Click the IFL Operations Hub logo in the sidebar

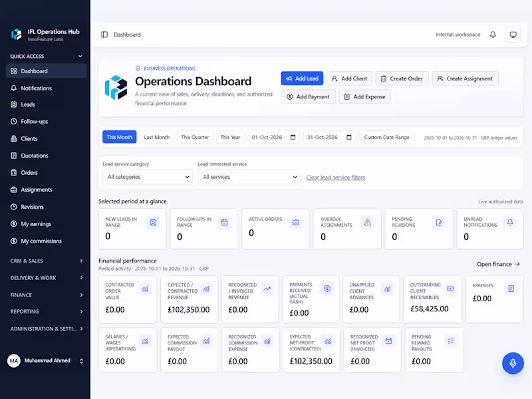pos(16,35)
